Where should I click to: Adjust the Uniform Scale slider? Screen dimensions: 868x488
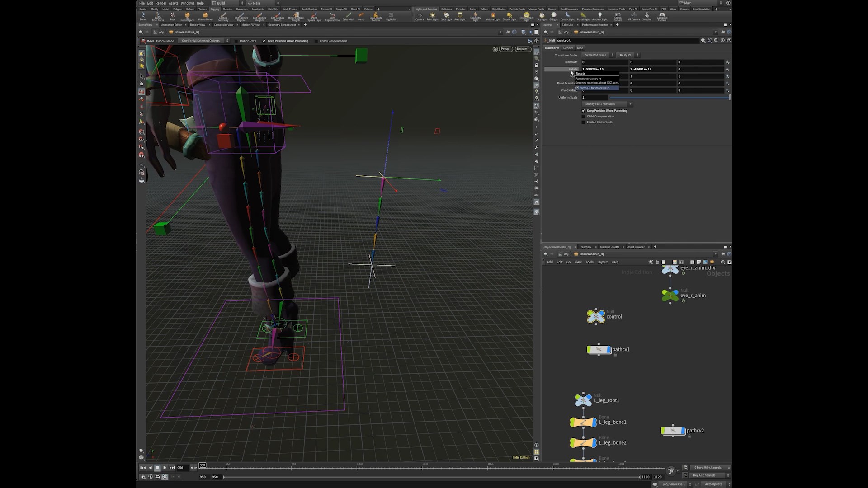[x=669, y=97]
